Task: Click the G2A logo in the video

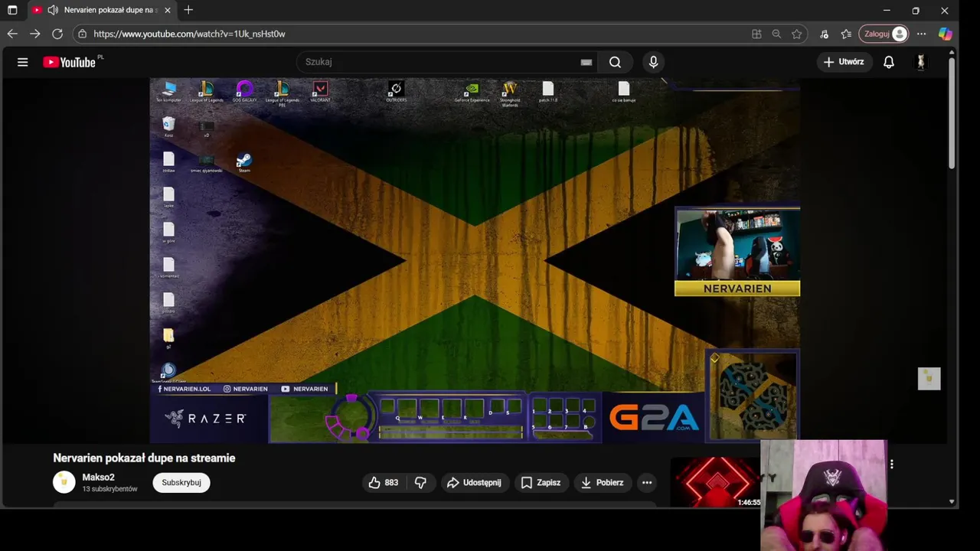Action: pos(654,418)
